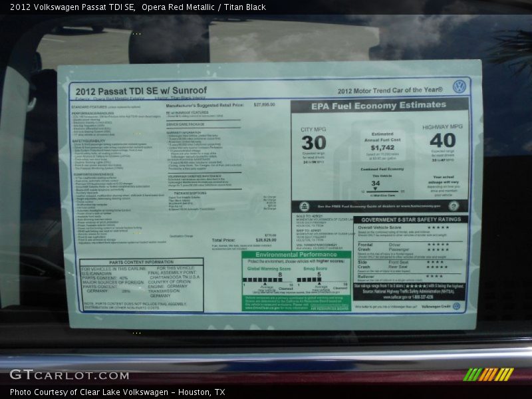Click the 'EPA Fuel Economy Estimates' banner
This screenshot has height=399, width=532.
(x=379, y=106)
